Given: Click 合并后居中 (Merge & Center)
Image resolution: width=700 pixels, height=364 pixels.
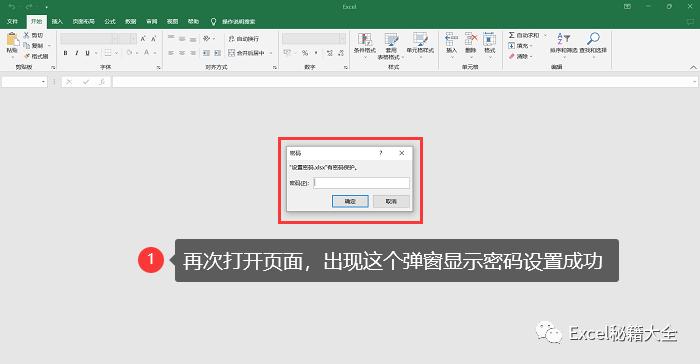Looking at the screenshot, I should point(246,53).
